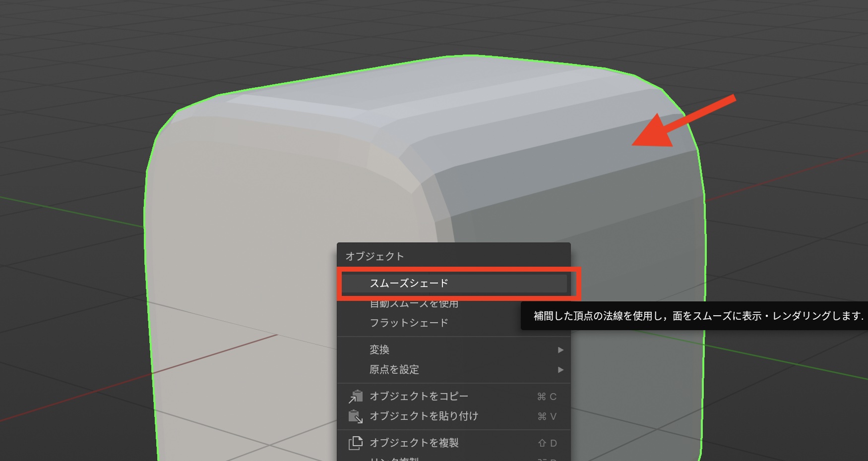
Task: Click the cut-off リンク複製 entry
Action: [394, 459]
